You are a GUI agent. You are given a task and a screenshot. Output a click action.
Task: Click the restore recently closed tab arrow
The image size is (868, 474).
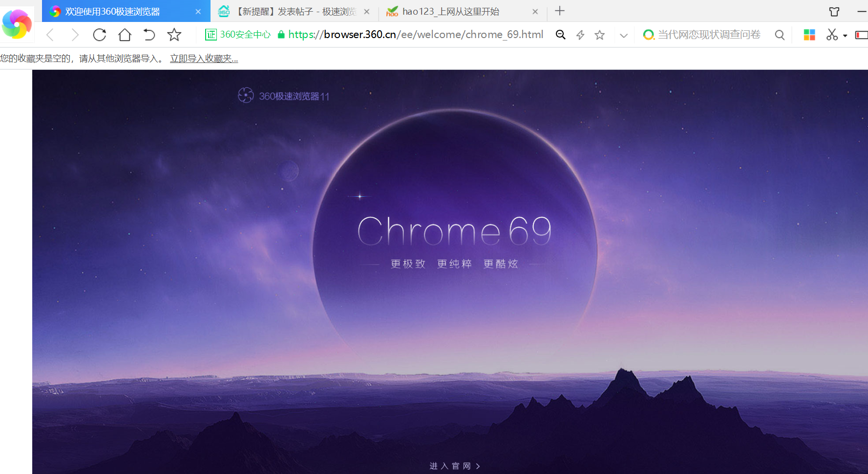coord(149,35)
